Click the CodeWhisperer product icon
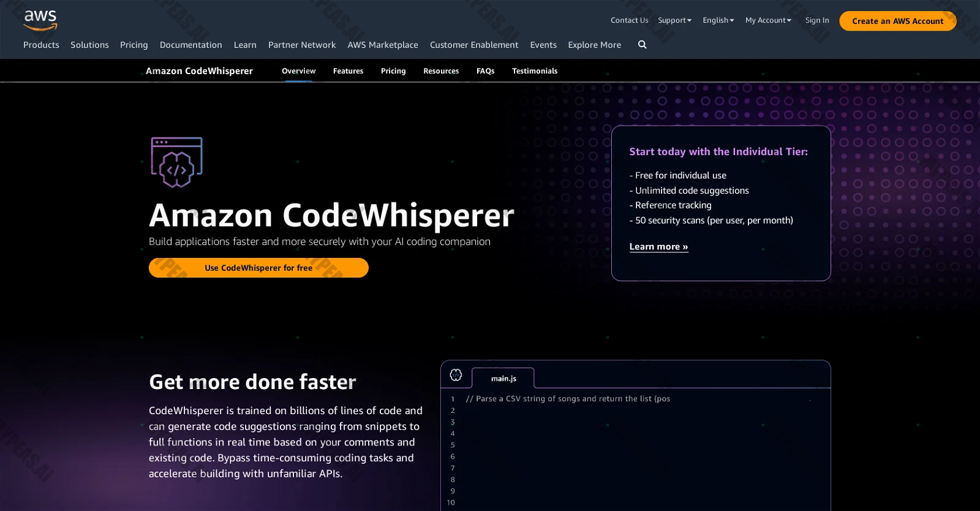 176,162
